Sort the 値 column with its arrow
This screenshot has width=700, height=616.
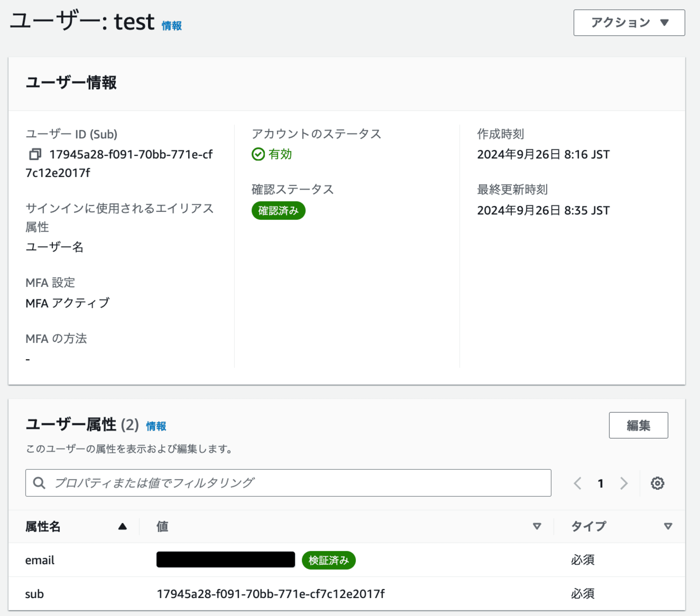point(537,526)
